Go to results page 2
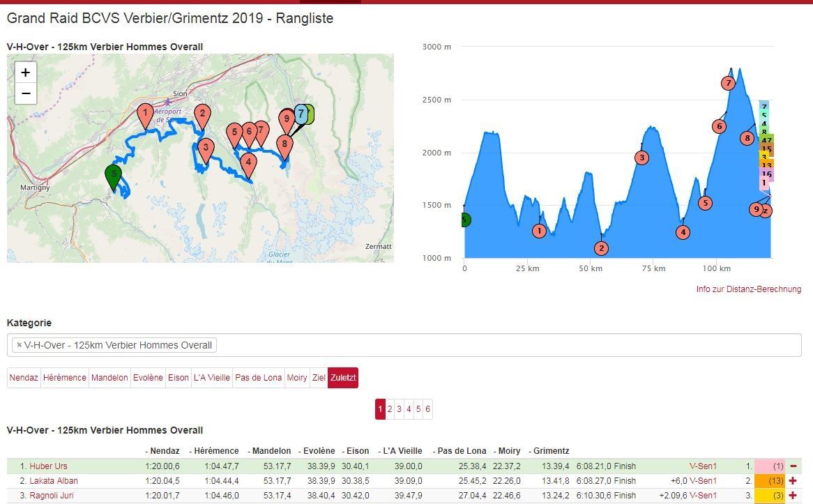Screen dimensions: 813x504 click(390, 409)
